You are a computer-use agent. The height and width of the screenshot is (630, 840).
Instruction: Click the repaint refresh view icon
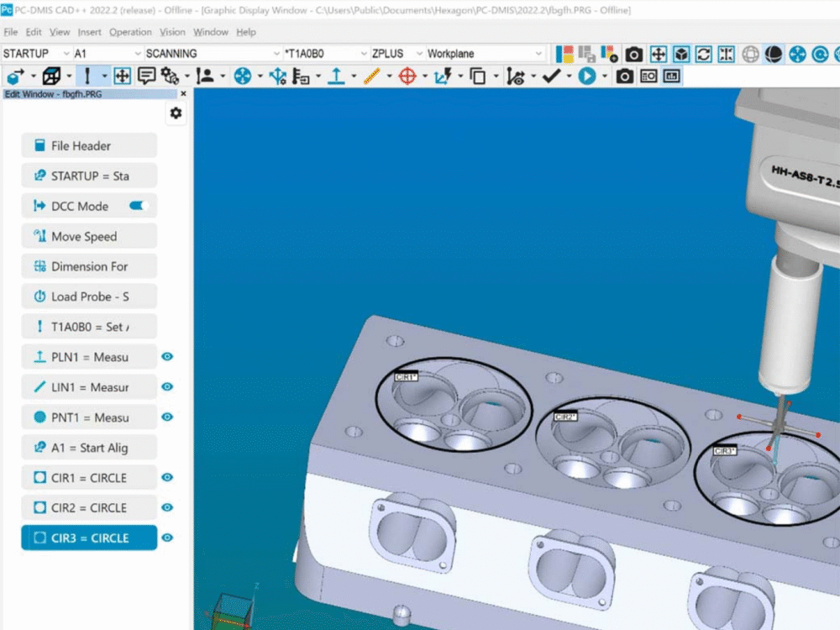click(703, 54)
